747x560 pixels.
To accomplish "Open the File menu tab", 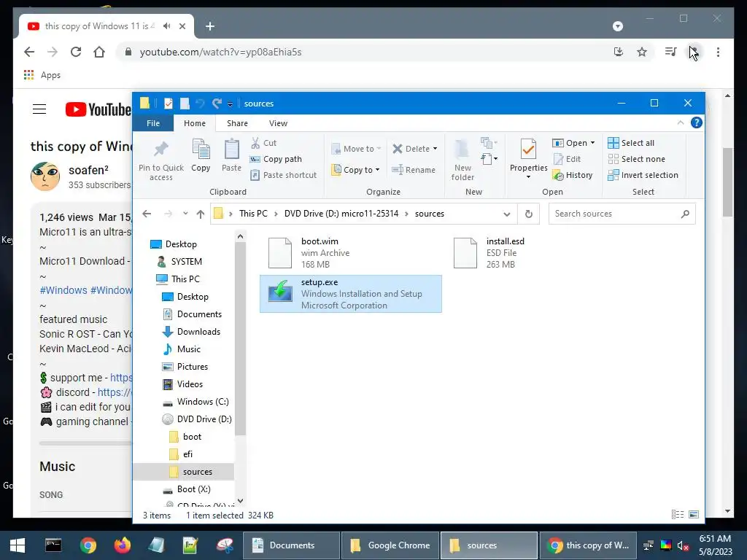I will tap(153, 123).
